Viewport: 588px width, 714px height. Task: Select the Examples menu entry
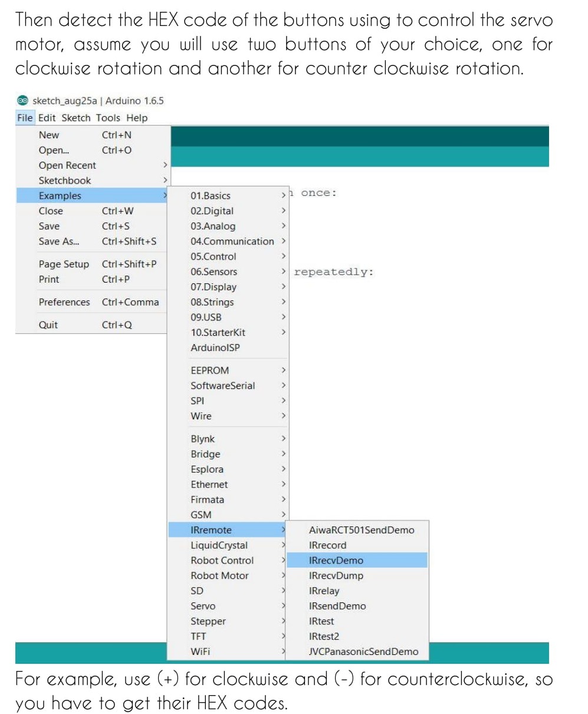tap(92, 196)
